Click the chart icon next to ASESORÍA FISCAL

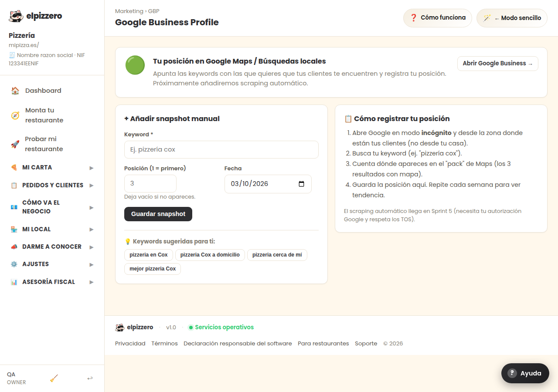[14, 282]
